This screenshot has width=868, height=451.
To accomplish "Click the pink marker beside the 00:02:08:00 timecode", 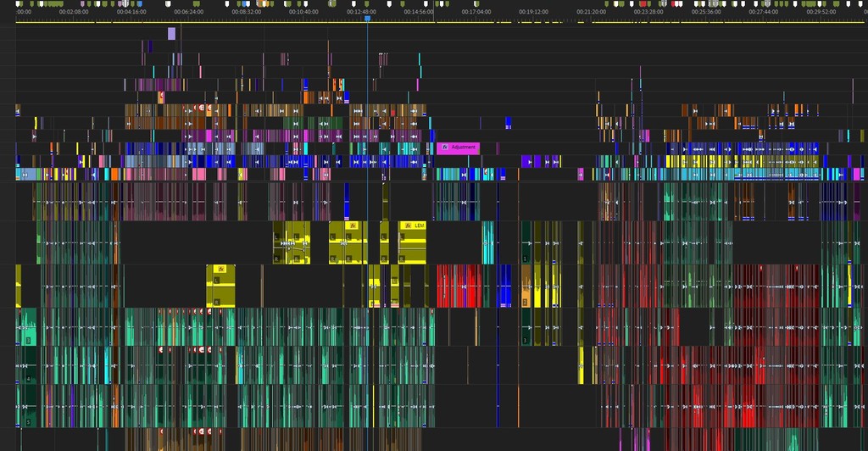I will pos(82,4).
